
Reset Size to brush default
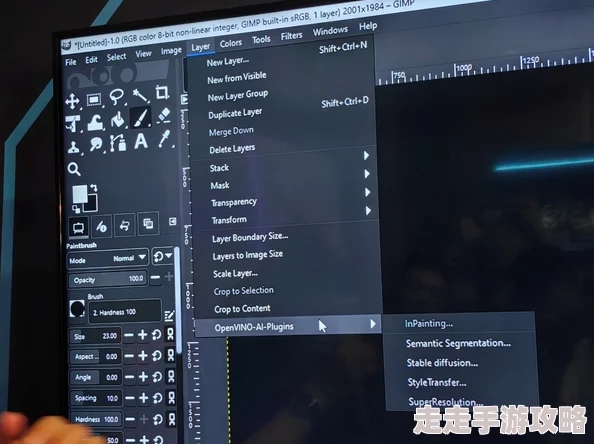(x=156, y=335)
